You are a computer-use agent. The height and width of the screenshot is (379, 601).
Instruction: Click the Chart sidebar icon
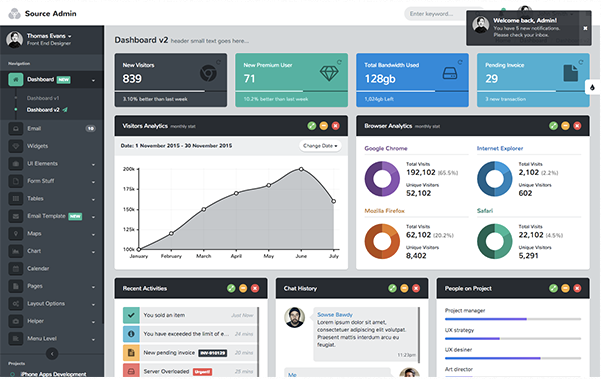coord(16,251)
